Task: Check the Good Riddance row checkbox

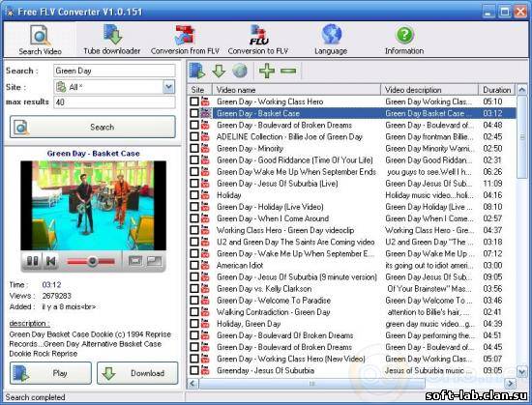Action: [x=194, y=159]
